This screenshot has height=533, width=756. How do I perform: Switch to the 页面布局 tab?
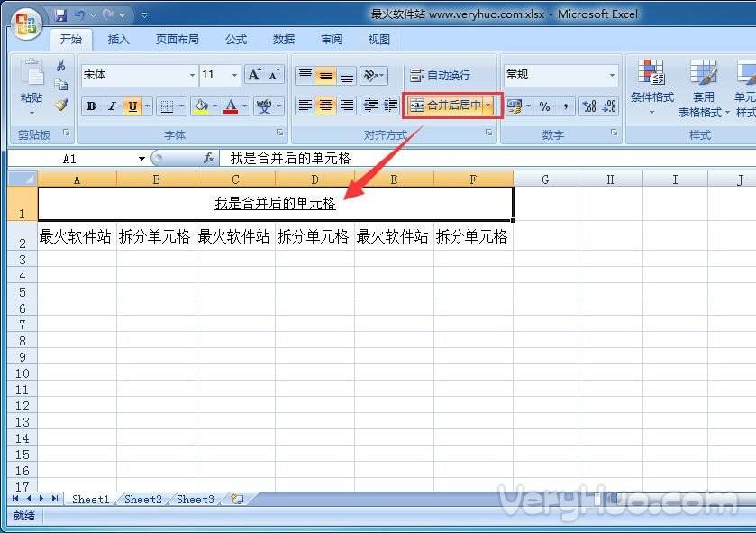point(177,40)
